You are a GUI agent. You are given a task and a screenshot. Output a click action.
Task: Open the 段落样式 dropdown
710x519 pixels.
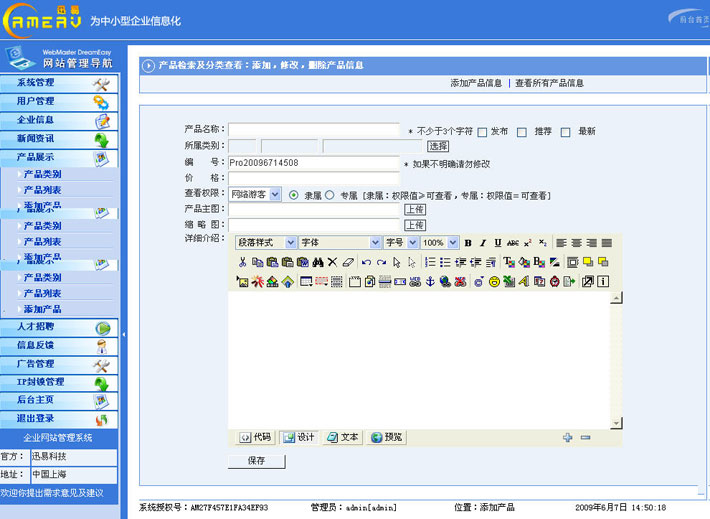(266, 243)
